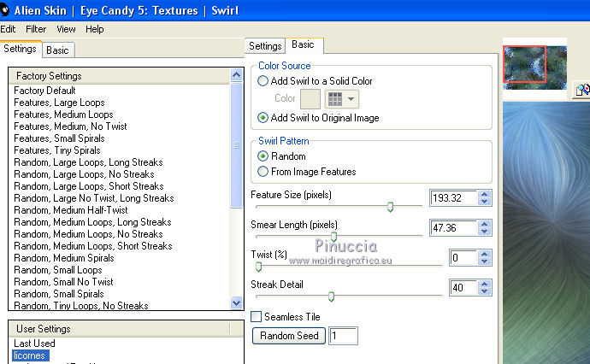The width and height of the screenshot is (590, 364).
Task: Select Random, Medium Half-Twist preset
Action: click(71, 210)
